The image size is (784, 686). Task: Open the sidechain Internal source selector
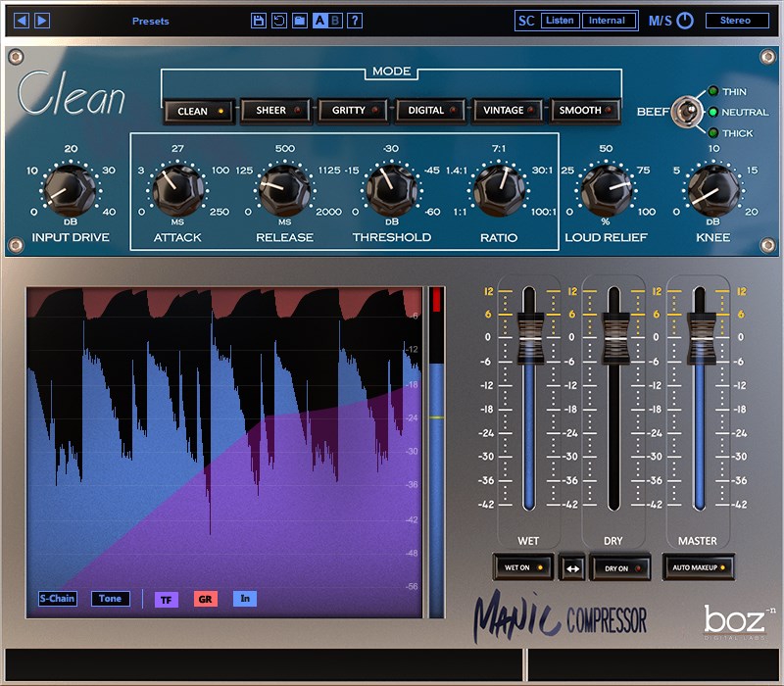coord(609,21)
